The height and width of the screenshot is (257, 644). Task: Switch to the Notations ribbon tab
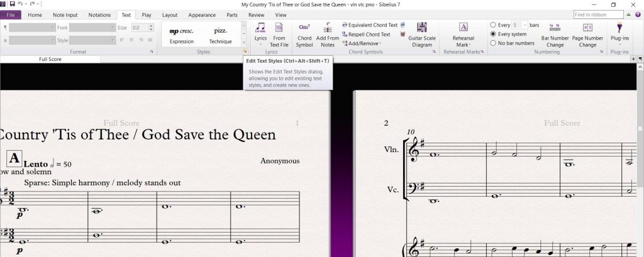99,14
